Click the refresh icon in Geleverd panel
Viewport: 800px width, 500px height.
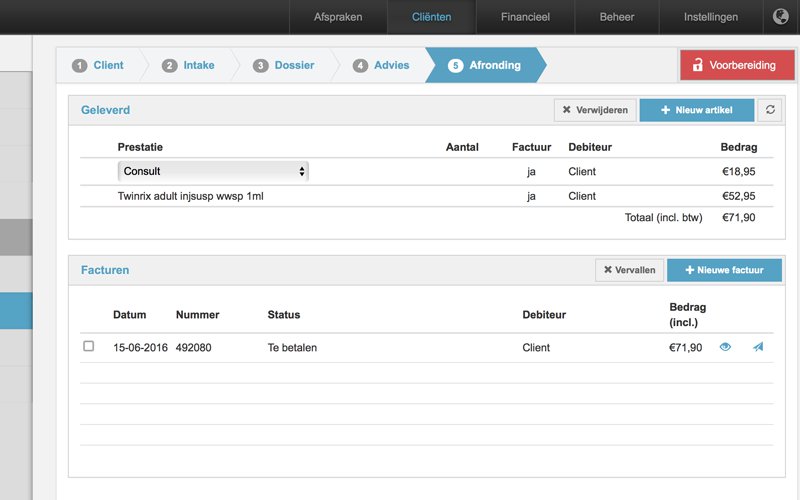click(769, 110)
